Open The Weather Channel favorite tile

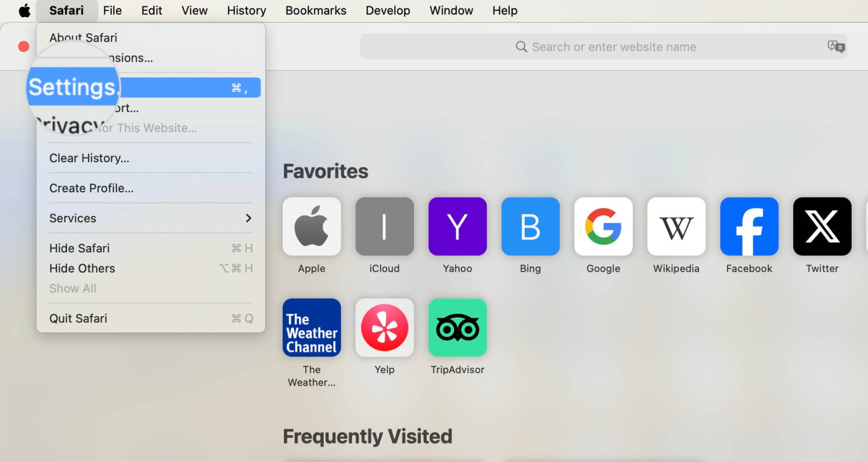coord(312,328)
